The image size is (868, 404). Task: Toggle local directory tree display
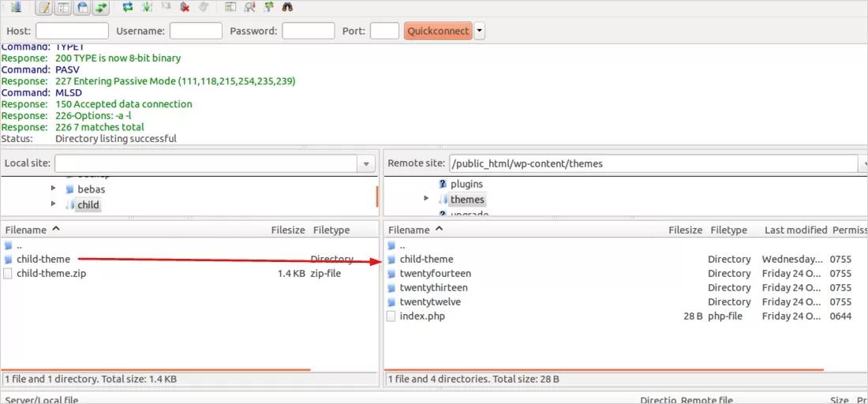pyautogui.click(x=63, y=8)
